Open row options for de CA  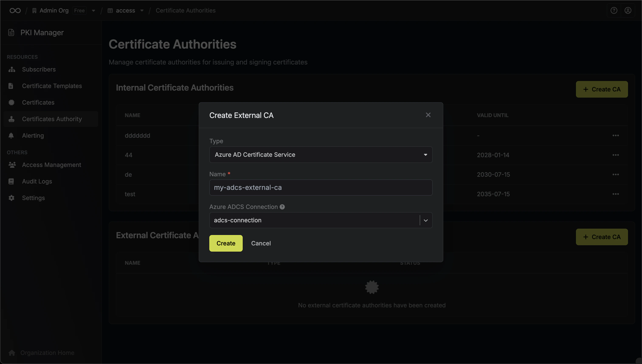pos(615,175)
